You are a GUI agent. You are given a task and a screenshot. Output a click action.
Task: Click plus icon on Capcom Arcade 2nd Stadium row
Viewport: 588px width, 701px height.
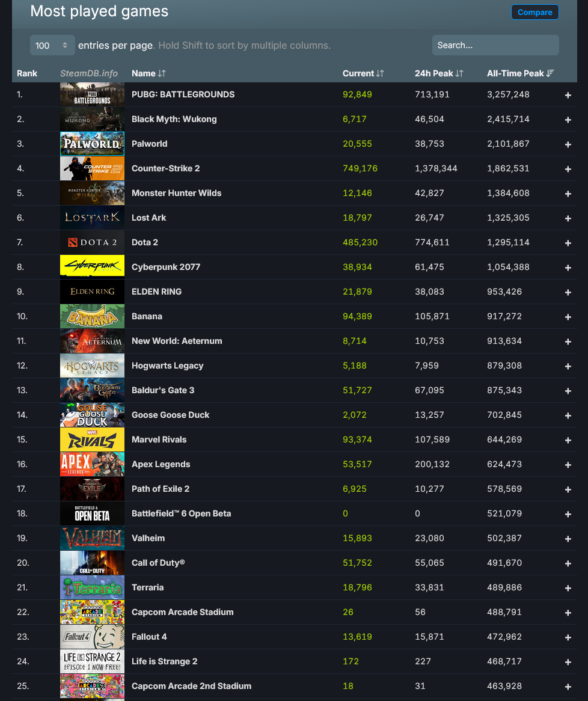(568, 686)
